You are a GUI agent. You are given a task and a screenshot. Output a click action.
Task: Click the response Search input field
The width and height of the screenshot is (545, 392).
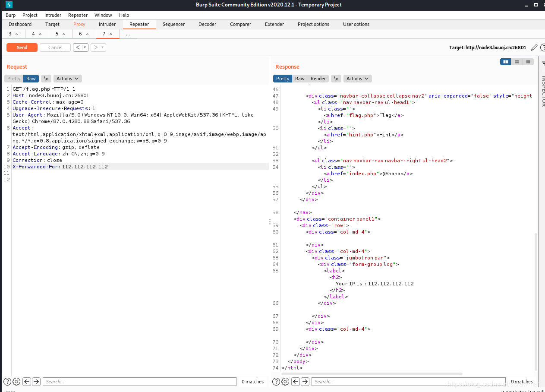coord(409,382)
